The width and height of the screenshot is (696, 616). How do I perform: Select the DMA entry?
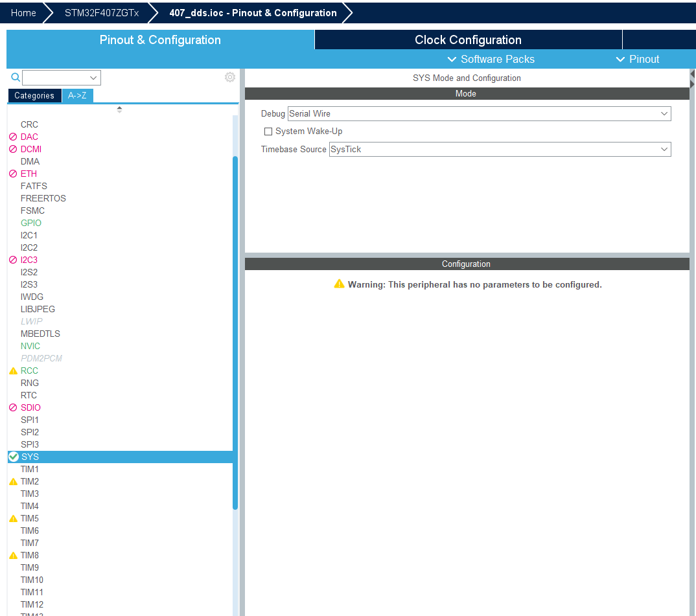pyautogui.click(x=30, y=161)
